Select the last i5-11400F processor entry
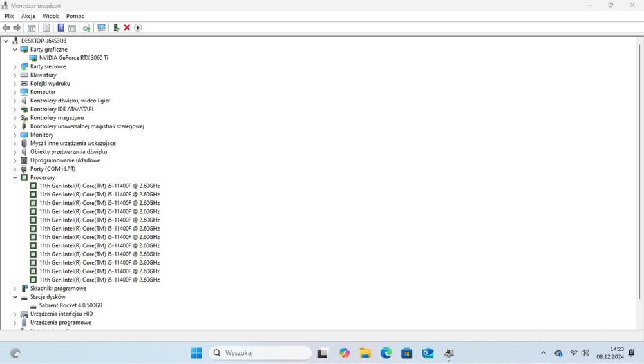 [x=99, y=280]
